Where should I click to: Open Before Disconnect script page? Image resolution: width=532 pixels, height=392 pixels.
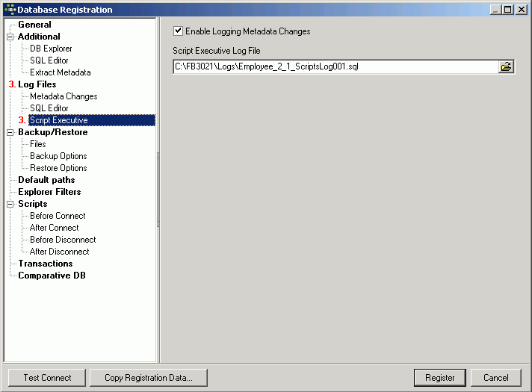63,240
